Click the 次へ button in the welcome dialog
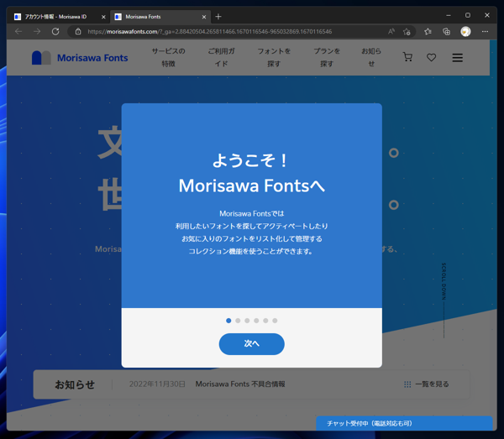Image resolution: width=504 pixels, height=439 pixels. [x=252, y=344]
